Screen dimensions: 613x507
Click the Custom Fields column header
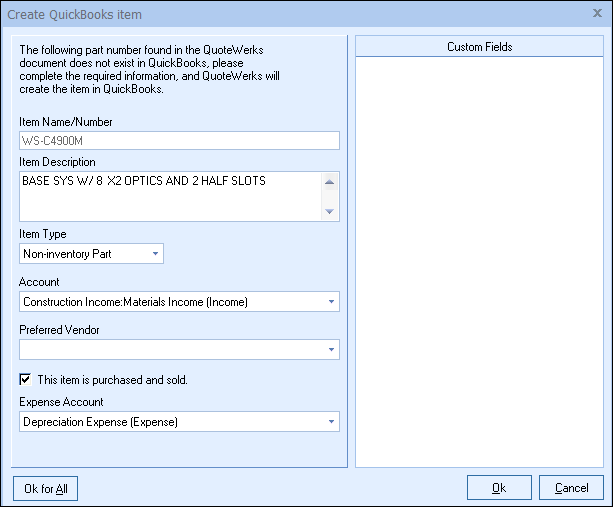tap(479, 47)
